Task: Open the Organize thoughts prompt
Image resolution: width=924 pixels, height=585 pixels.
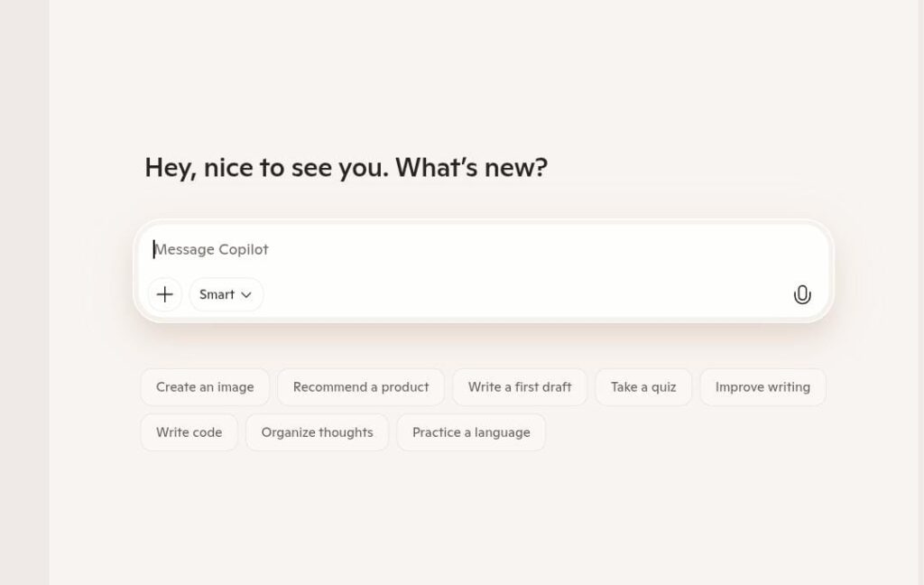Action: (x=317, y=432)
